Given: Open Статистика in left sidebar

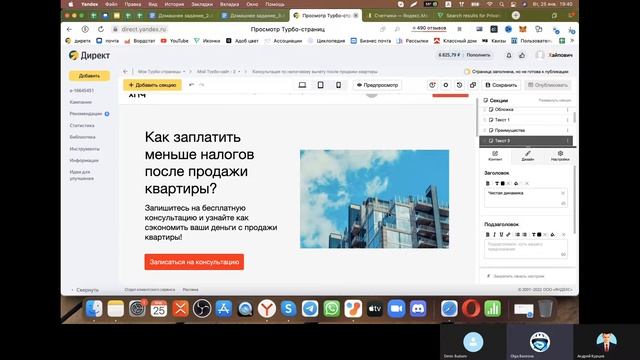Looking at the screenshot, I should (x=82, y=126).
